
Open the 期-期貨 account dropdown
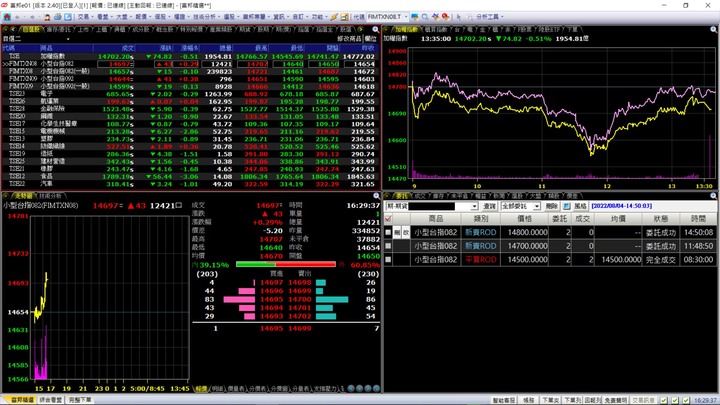pyautogui.click(x=474, y=207)
